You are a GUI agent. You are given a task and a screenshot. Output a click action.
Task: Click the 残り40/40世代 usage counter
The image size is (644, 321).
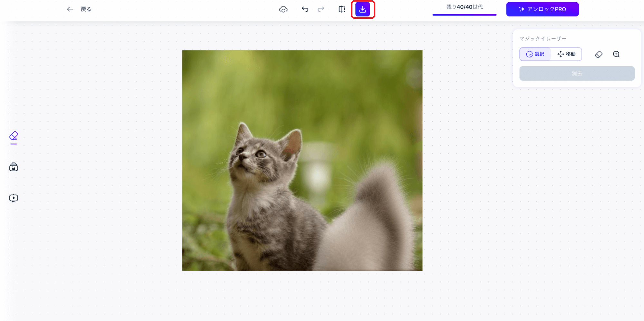click(464, 7)
